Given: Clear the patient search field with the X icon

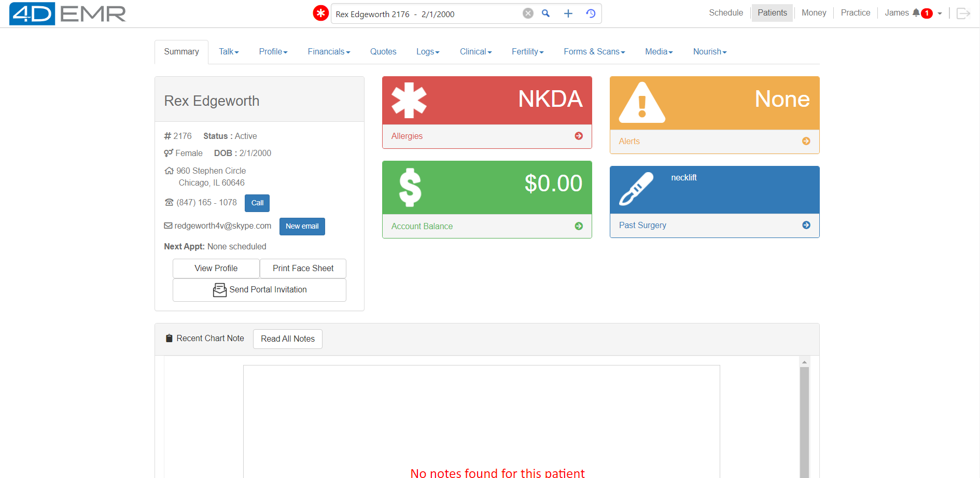Looking at the screenshot, I should (x=528, y=13).
